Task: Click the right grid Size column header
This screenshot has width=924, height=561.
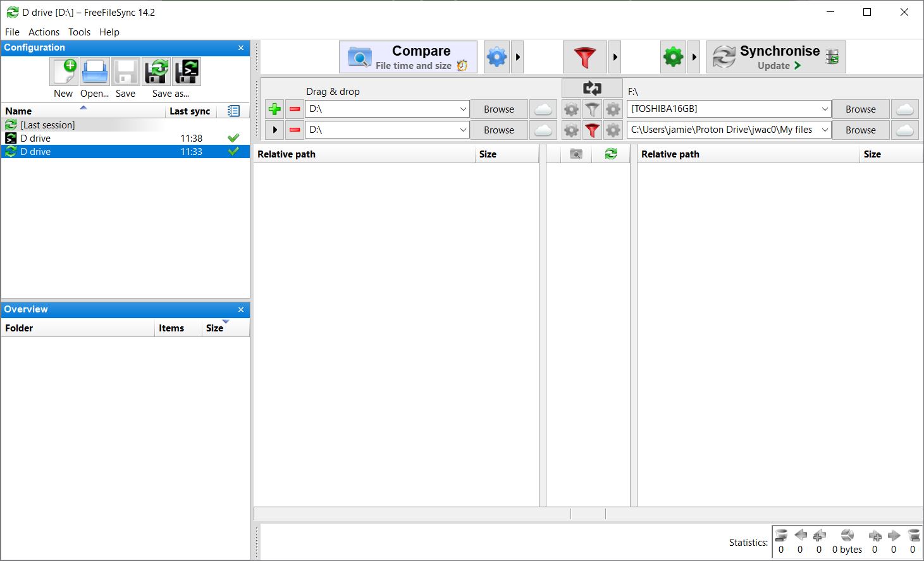Action: 891,154
